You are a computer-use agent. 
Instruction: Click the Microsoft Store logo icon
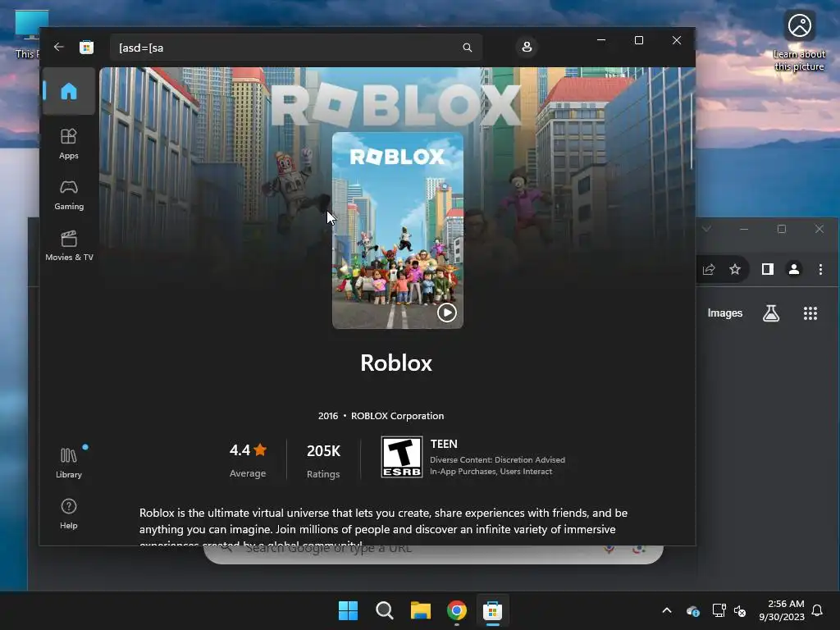[86, 47]
